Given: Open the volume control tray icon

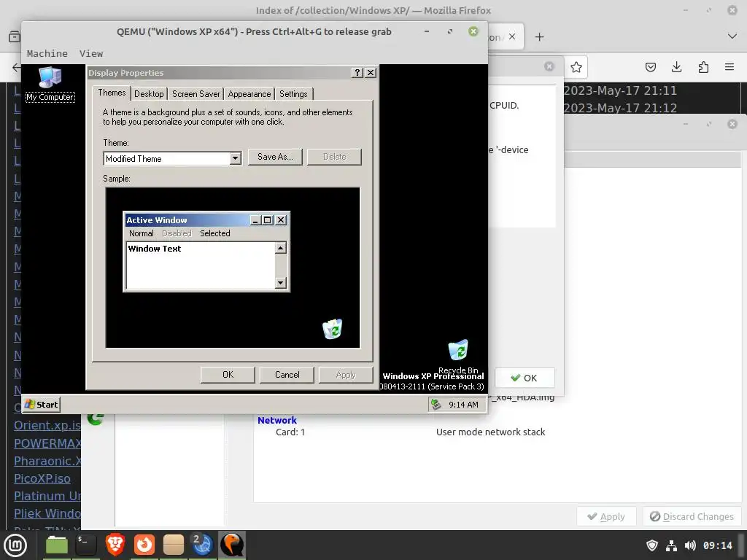Looking at the screenshot, I should 690,545.
